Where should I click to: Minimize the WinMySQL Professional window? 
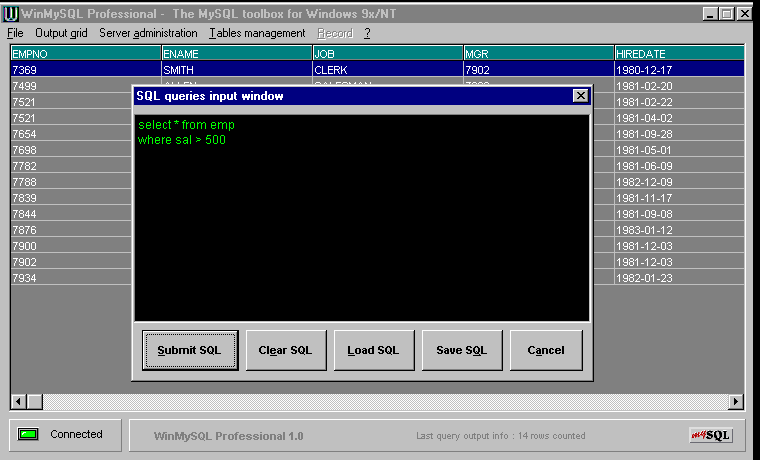click(x=710, y=14)
